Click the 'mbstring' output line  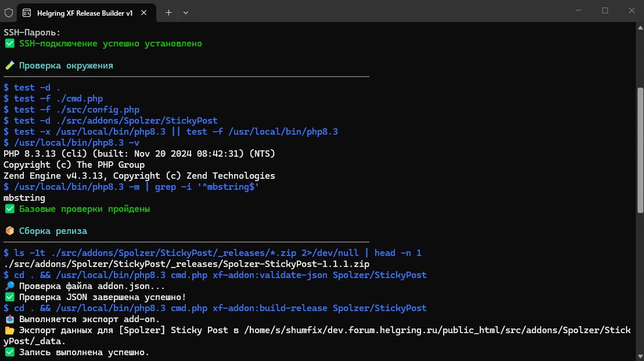(x=24, y=198)
